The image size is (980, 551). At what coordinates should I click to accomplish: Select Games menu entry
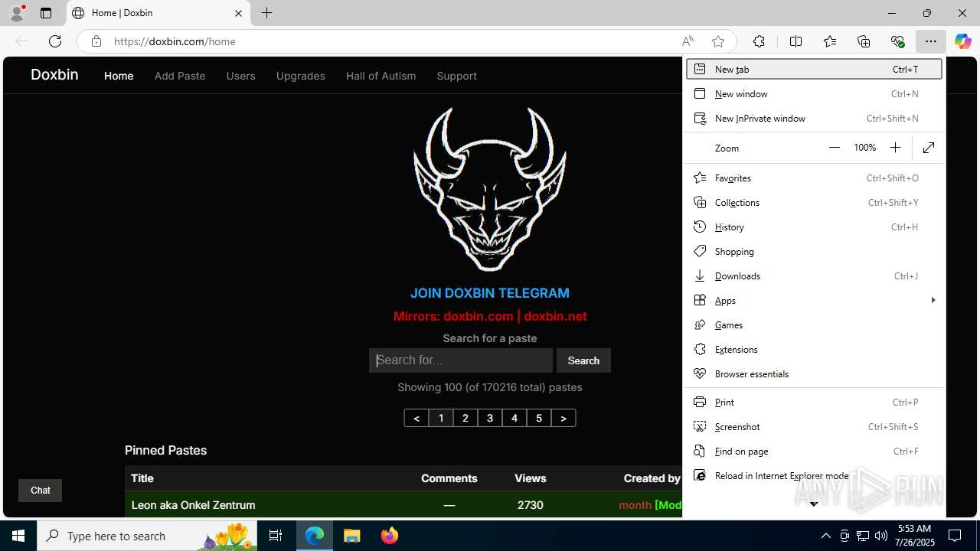pos(814,324)
